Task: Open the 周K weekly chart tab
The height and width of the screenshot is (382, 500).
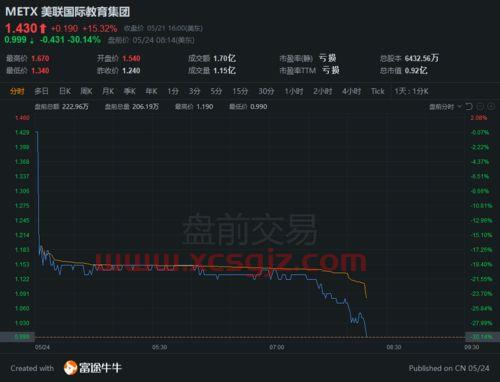Action: (x=86, y=91)
